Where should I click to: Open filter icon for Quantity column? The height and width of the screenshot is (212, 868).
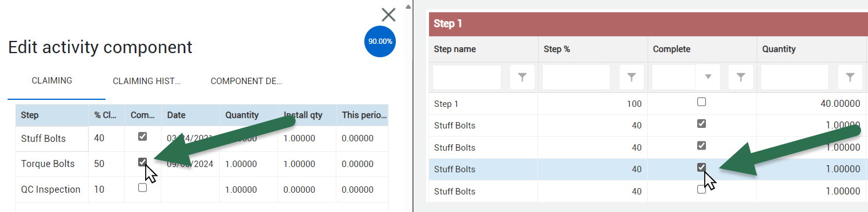click(851, 77)
